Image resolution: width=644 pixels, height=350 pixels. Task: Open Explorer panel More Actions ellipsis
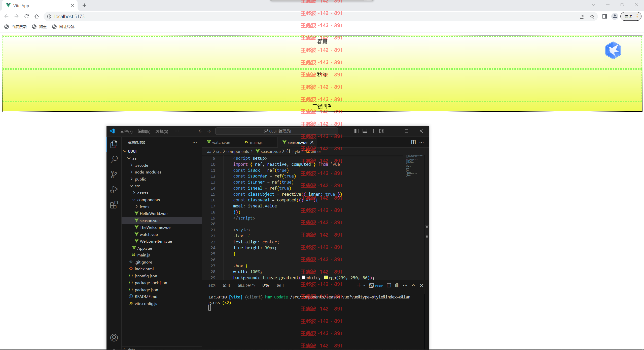point(195,142)
